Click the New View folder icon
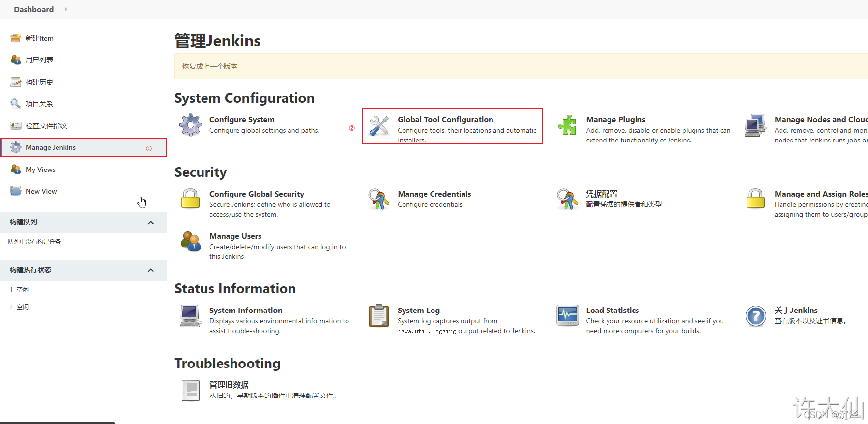Image resolution: width=868 pixels, height=424 pixels. [16, 191]
